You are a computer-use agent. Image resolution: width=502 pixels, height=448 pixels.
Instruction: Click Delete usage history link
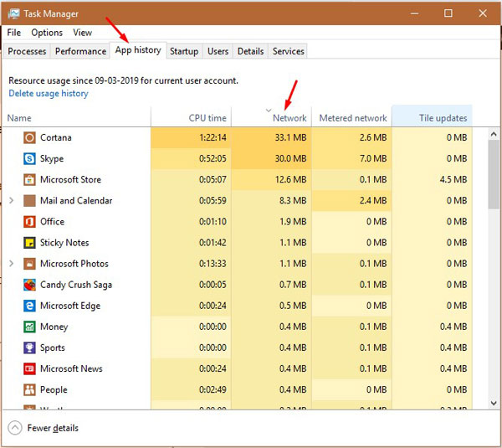point(49,94)
